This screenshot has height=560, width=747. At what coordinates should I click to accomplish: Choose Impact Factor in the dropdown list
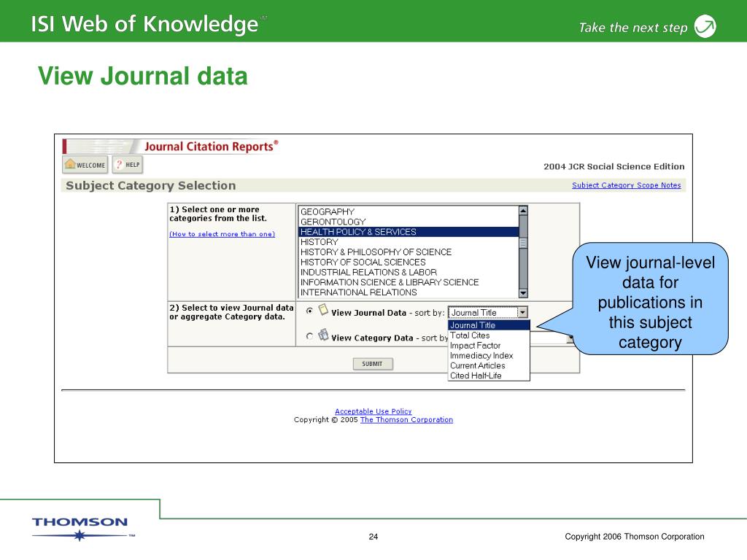pos(489,346)
